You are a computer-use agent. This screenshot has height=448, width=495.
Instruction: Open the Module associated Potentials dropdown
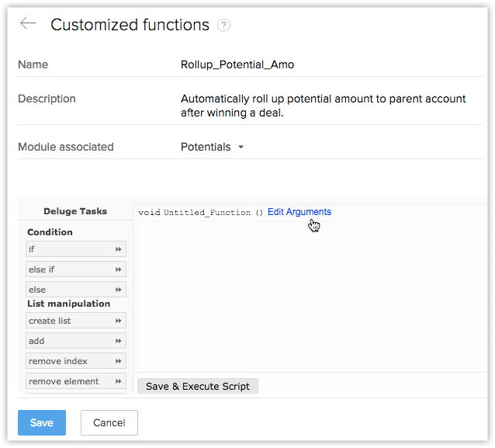[213, 147]
